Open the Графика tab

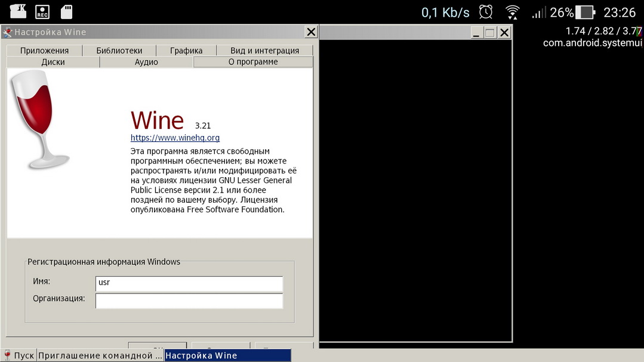[x=186, y=51]
